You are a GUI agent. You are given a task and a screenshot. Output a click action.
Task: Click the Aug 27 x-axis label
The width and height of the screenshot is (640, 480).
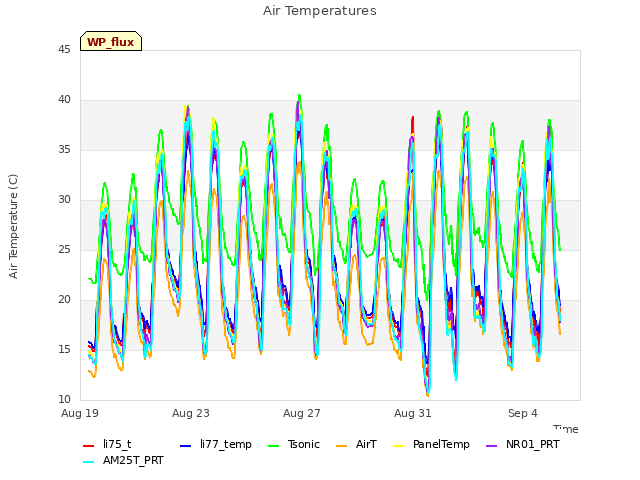[302, 413]
